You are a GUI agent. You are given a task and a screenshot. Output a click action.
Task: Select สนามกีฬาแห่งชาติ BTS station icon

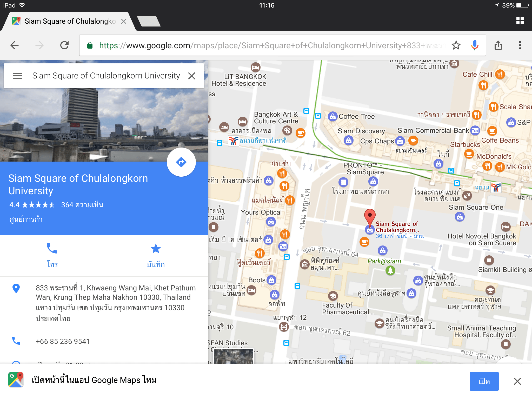234,141
